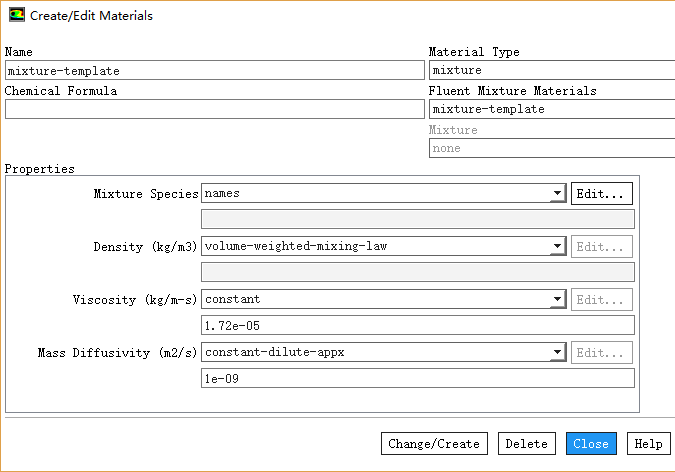Select the Material Type mixture box
675x472 pixels.
pos(552,71)
